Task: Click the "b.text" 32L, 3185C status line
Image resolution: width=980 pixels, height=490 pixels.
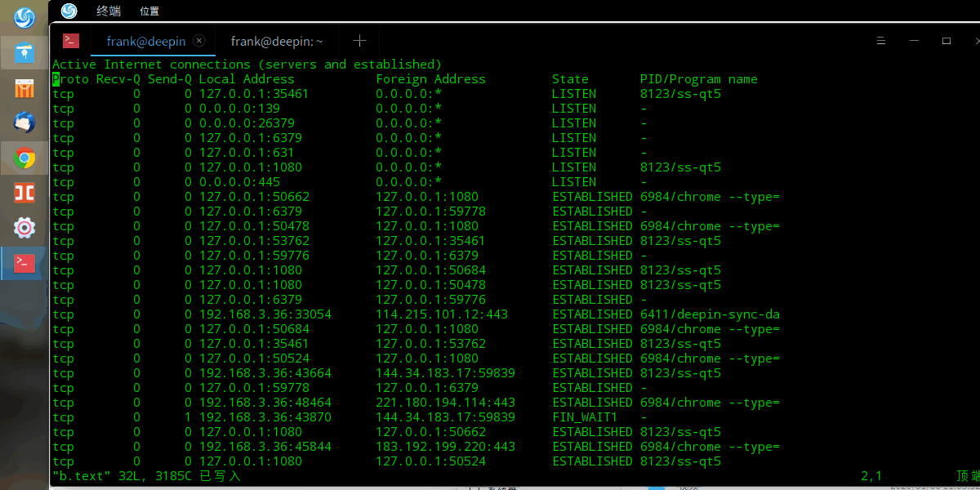Action: [x=146, y=476]
